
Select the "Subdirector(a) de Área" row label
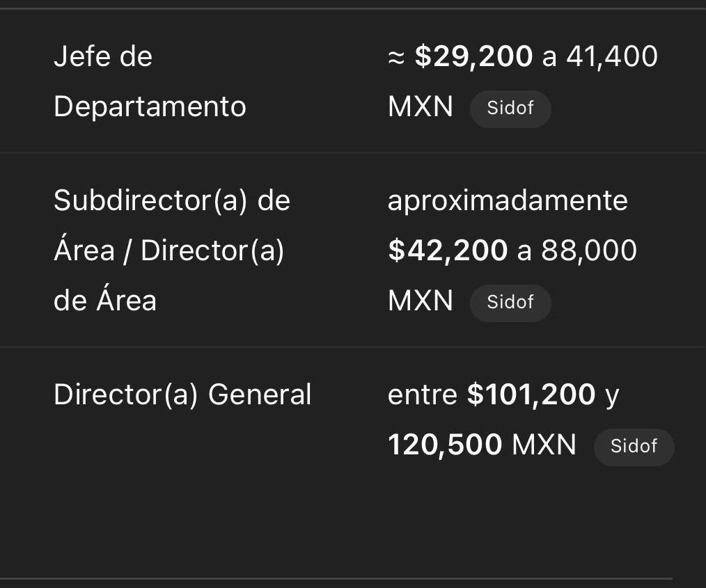[x=171, y=201]
